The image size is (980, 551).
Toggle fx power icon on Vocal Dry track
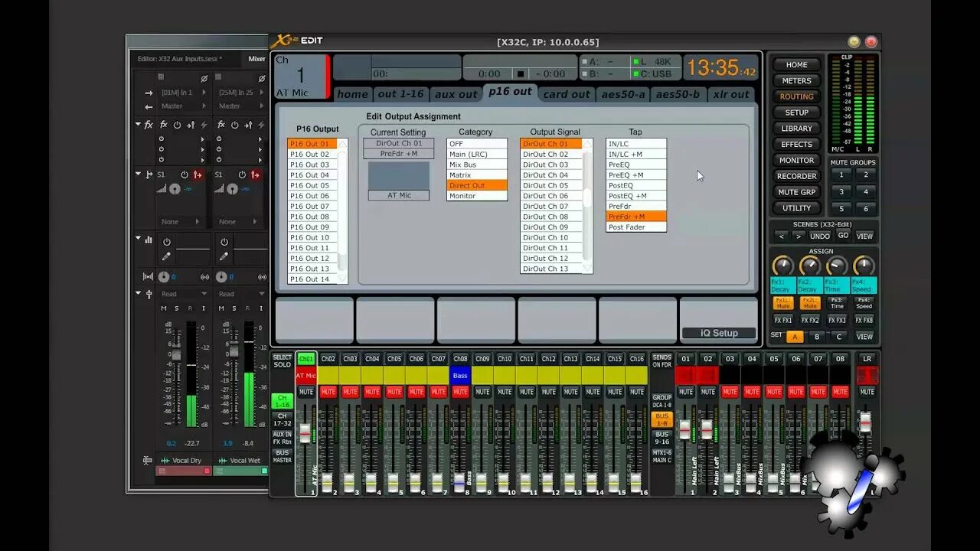(x=177, y=124)
